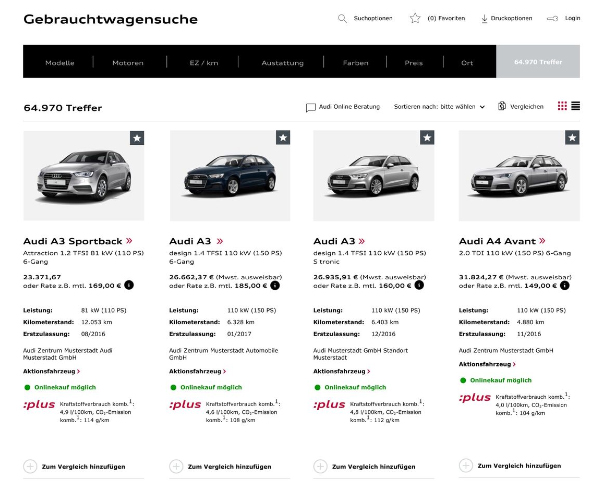Screen dimensions: 602x488
Task: Open the Ort filter tab
Action: 467,63
